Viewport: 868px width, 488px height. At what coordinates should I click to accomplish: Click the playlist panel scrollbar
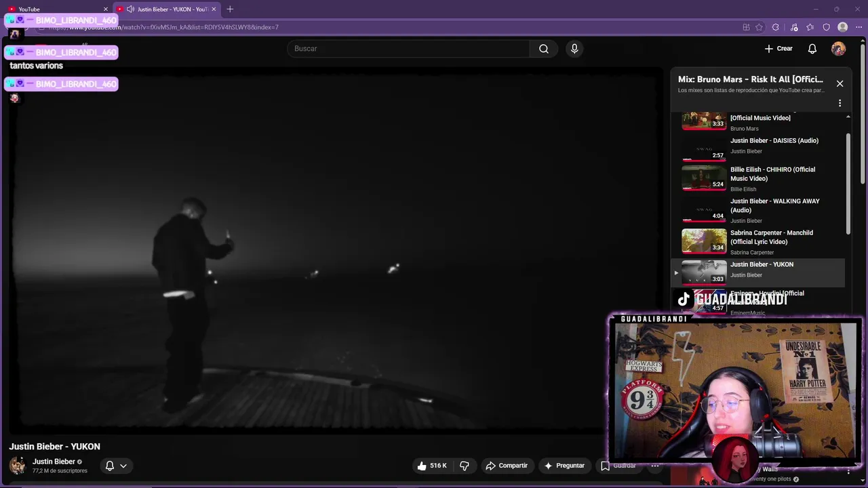(848, 184)
